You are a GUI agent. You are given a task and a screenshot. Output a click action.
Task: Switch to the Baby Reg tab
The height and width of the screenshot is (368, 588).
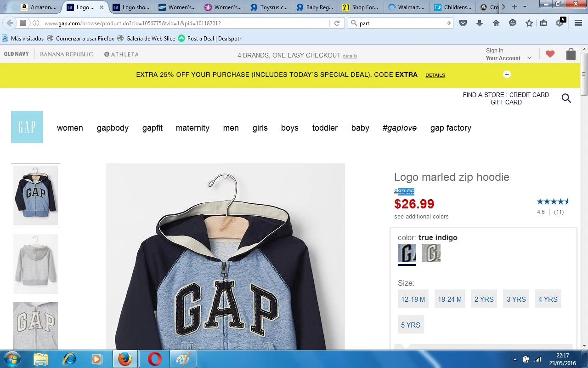(315, 7)
